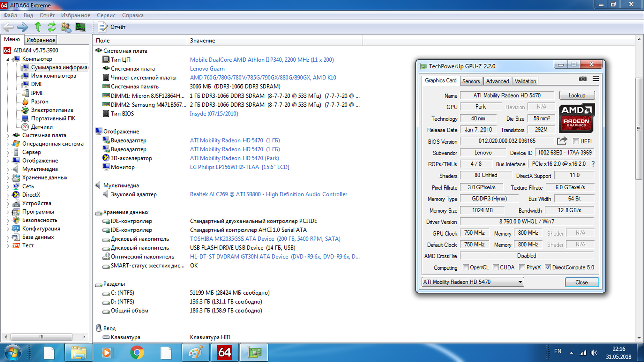644x362 pixels.
Task: Click the EN language indicator in the tray
Action: [x=558, y=351]
